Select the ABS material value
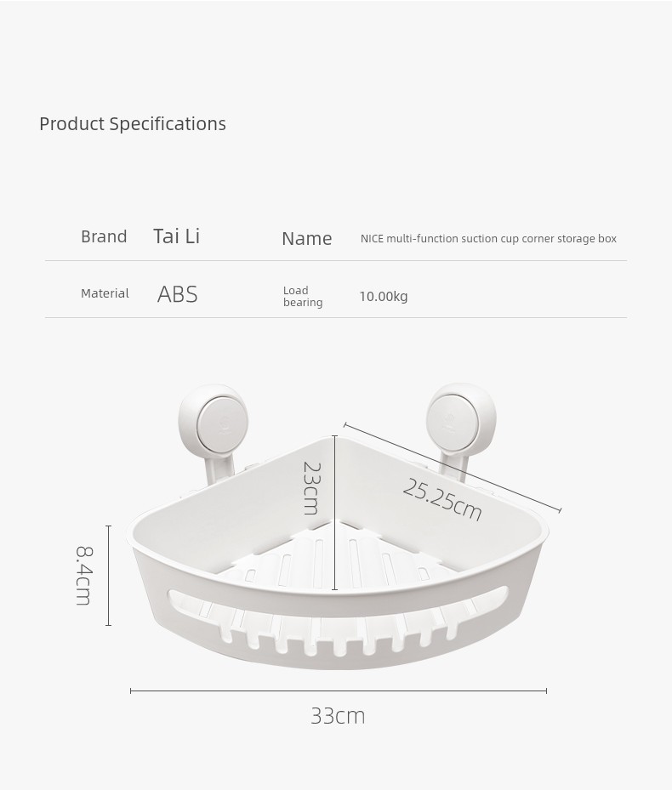Image resolution: width=672 pixels, height=790 pixels. (178, 294)
